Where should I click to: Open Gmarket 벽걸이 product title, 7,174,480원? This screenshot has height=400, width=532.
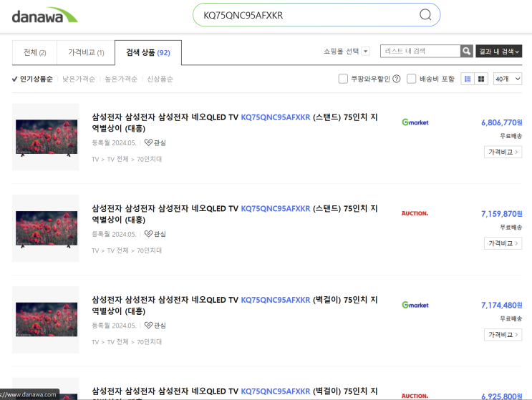(234, 306)
